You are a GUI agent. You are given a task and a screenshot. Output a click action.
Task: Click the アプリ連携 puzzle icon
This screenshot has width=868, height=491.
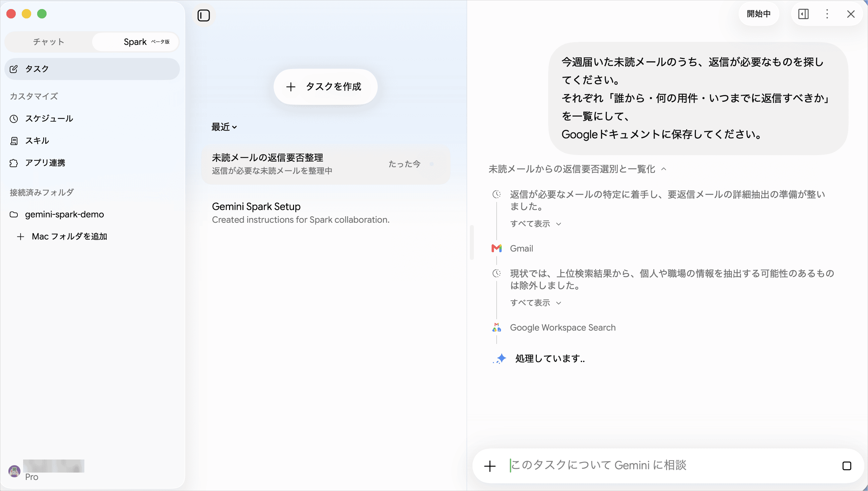(x=13, y=163)
